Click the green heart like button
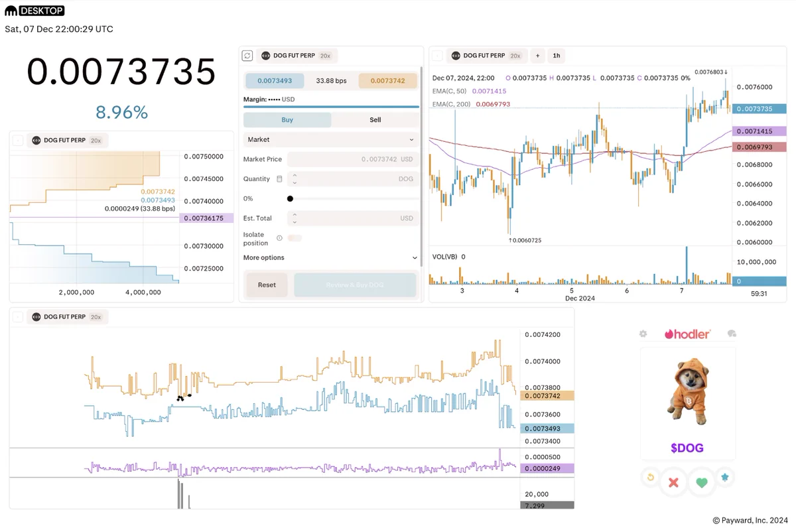 point(702,482)
